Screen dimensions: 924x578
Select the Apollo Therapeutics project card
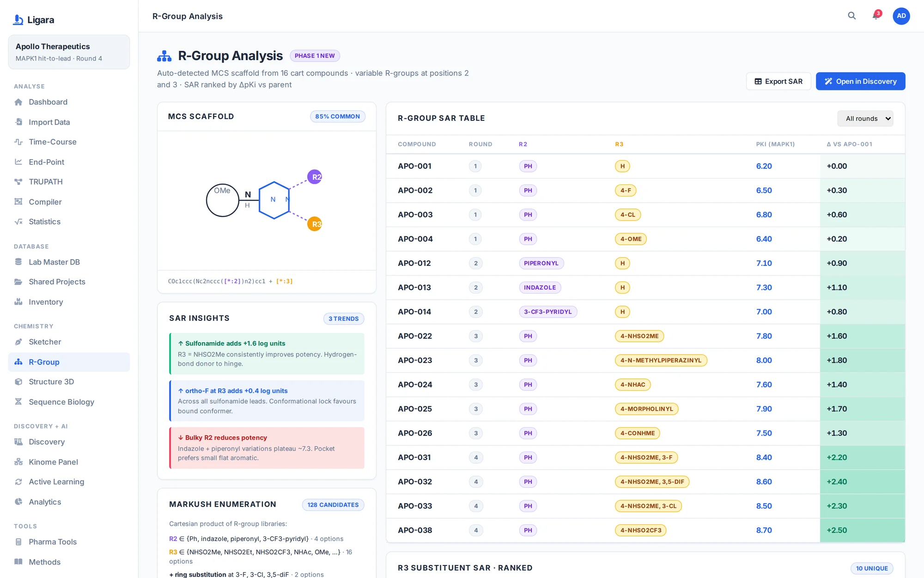click(x=69, y=52)
